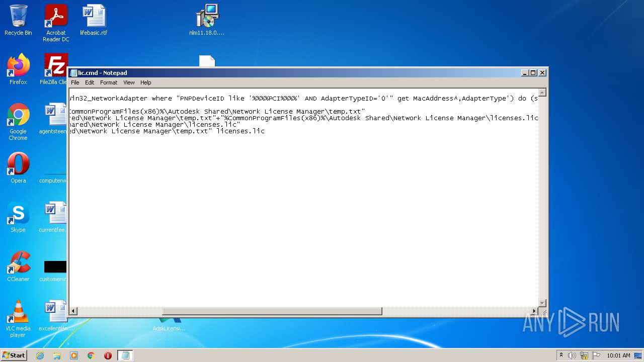Click 'AdapterTypeID' in the first line
This screenshot has height=362, width=644.
tap(347, 99)
